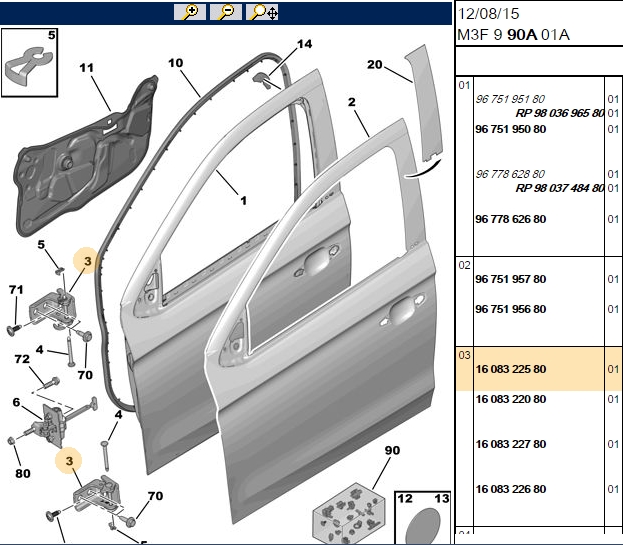Select callout number 10 for door seal
This screenshot has width=623, height=545.
pyautogui.click(x=176, y=63)
